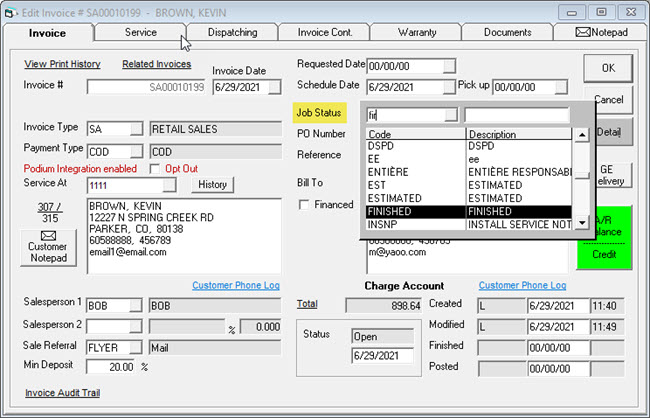Select the INSNP job status row

[x=469, y=224]
